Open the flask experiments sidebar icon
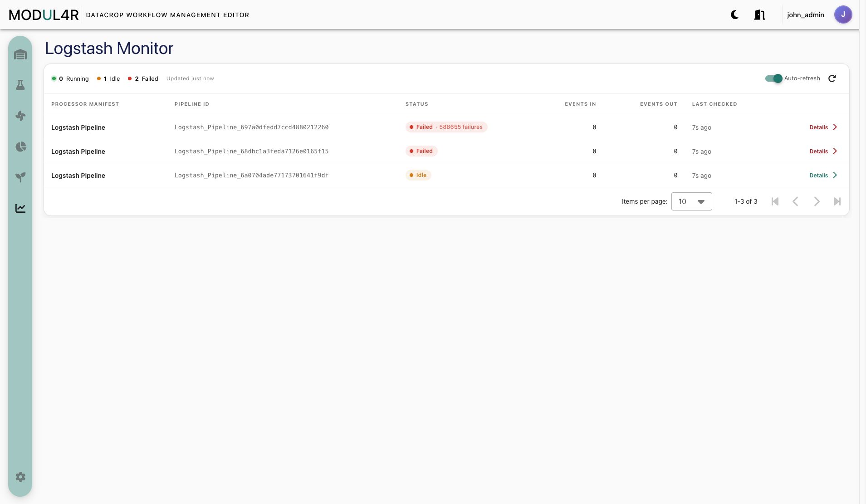 tap(20, 85)
